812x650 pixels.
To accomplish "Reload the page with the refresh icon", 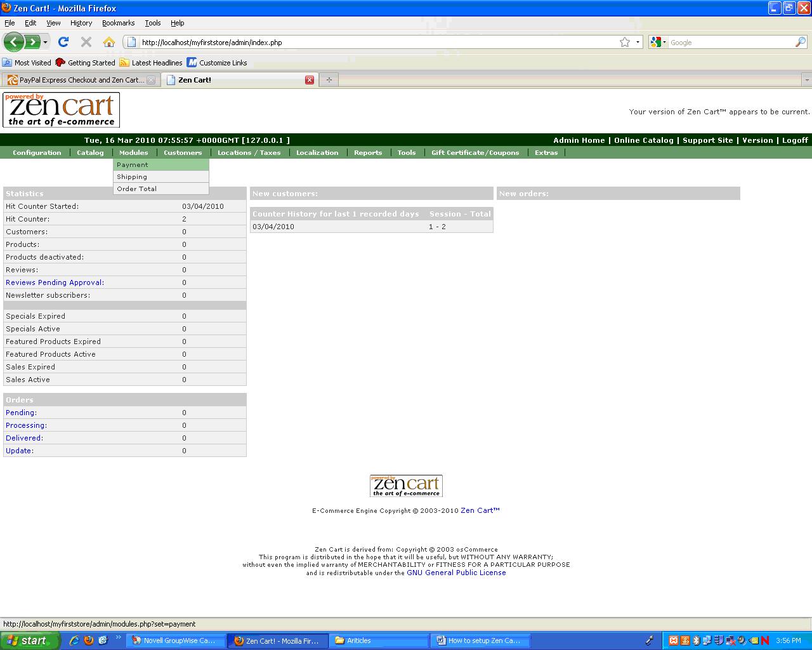I will tap(63, 42).
